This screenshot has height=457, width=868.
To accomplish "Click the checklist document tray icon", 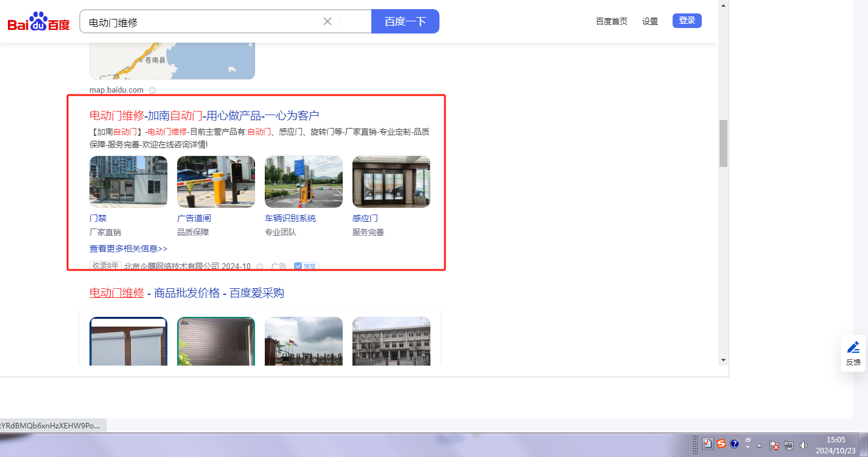I will (708, 444).
